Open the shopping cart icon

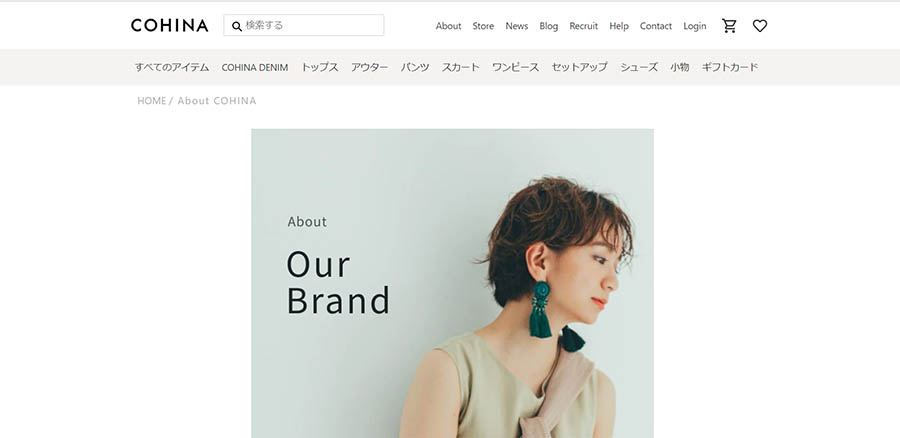[x=729, y=26]
